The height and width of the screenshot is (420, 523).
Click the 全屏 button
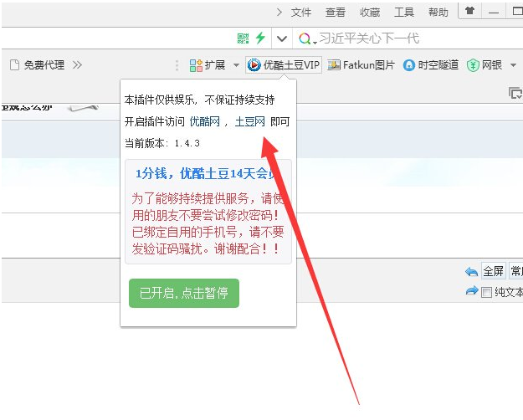click(x=493, y=271)
